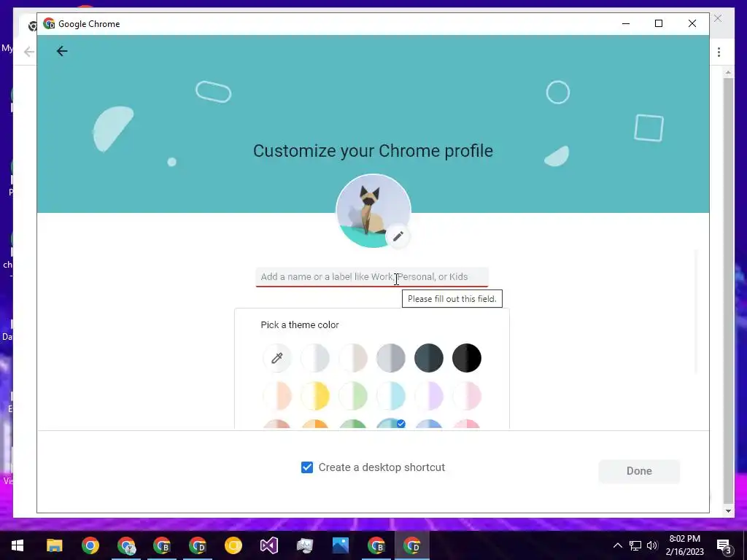The width and height of the screenshot is (747, 560).
Task: Show hidden system tray icons
Action: click(617, 545)
